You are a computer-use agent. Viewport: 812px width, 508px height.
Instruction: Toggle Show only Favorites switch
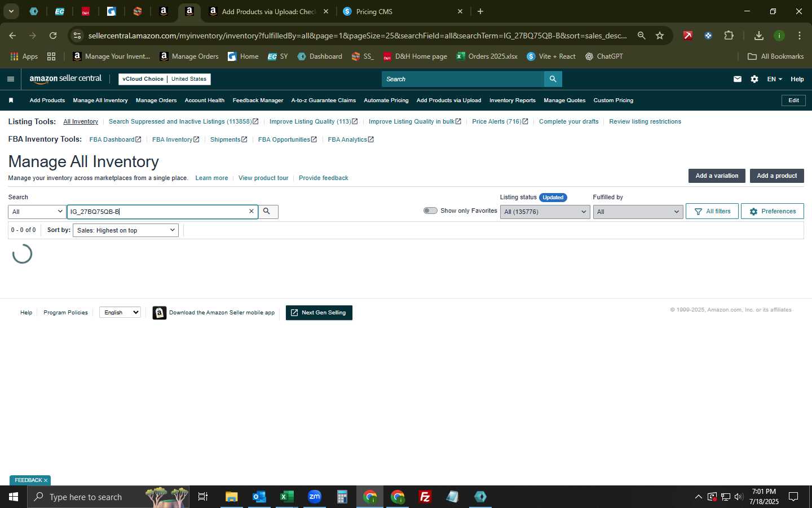(x=430, y=211)
